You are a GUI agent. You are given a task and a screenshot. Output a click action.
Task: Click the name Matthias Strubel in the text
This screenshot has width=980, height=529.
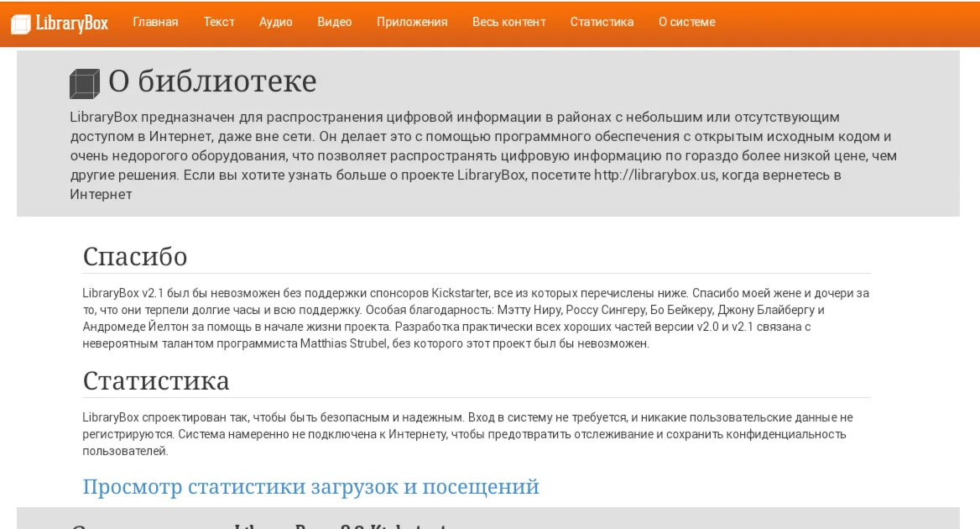point(344,343)
